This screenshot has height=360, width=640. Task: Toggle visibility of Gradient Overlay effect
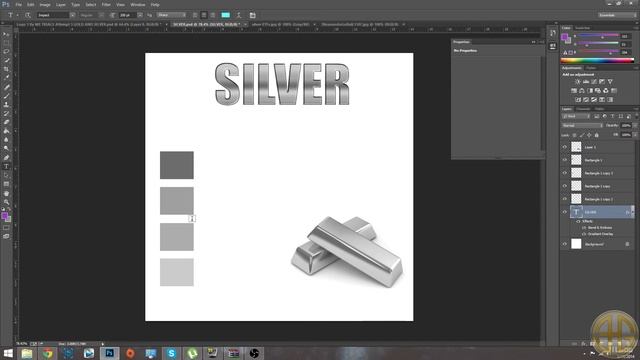click(584, 234)
